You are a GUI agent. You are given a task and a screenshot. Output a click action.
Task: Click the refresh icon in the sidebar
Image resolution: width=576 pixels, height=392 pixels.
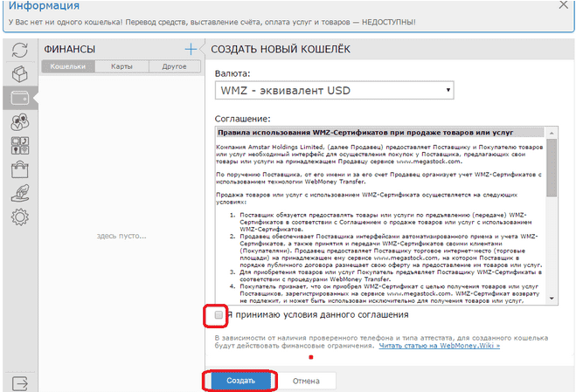18,51
